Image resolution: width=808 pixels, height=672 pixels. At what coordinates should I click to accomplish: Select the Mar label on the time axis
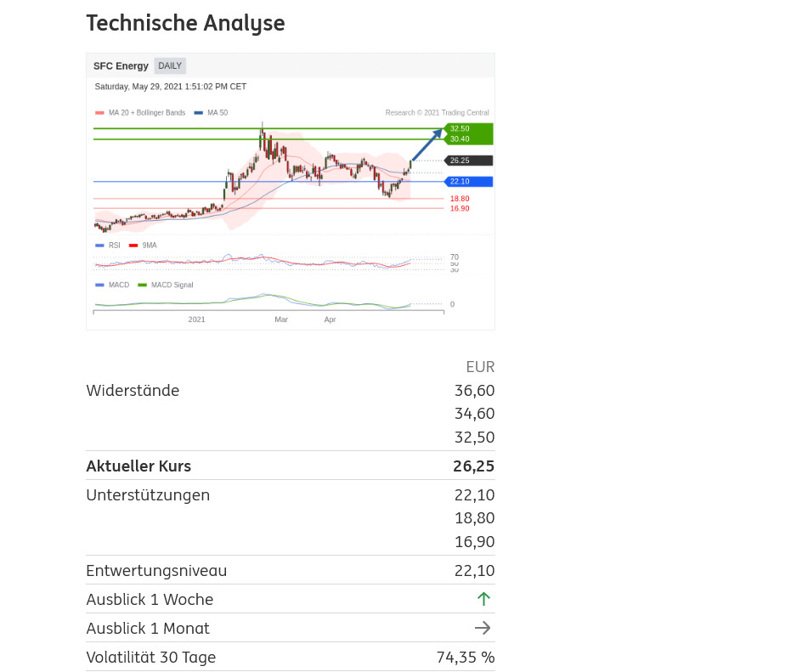point(281,319)
